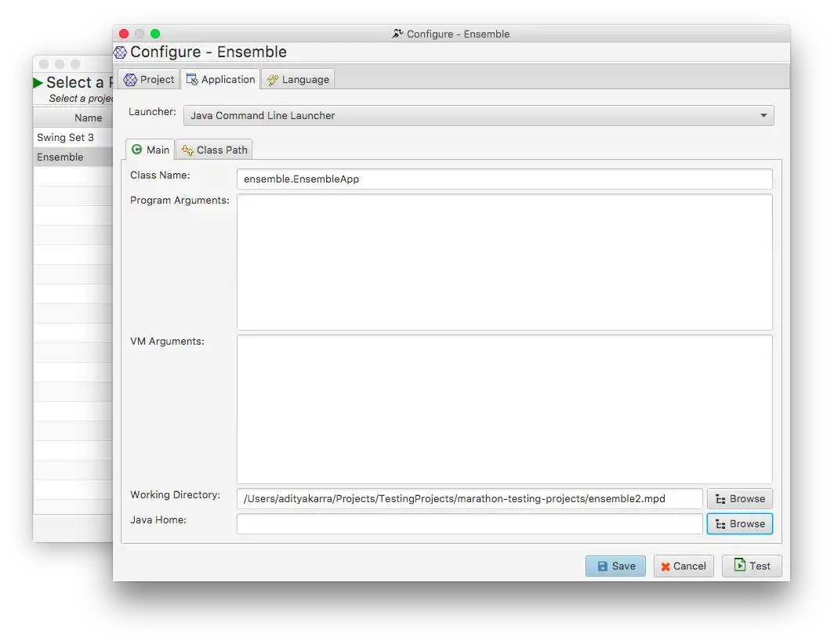
Task: Click the red X icon on Cancel
Action: click(x=665, y=567)
